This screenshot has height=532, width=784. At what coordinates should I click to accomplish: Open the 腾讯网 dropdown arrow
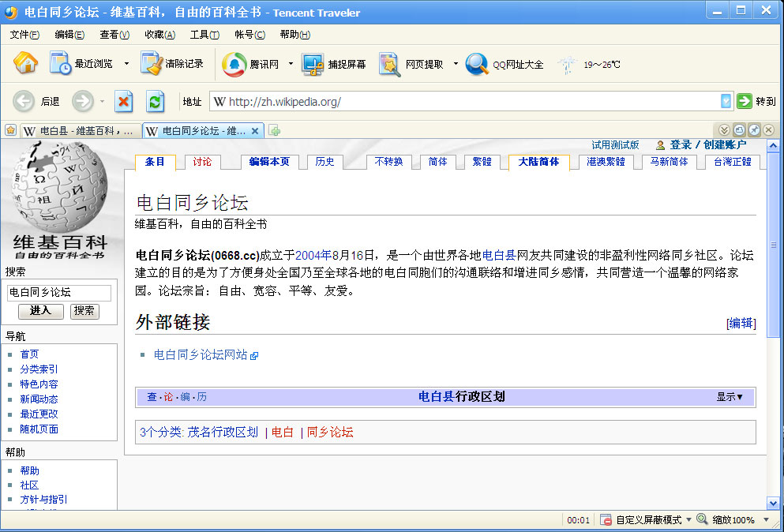[291, 64]
